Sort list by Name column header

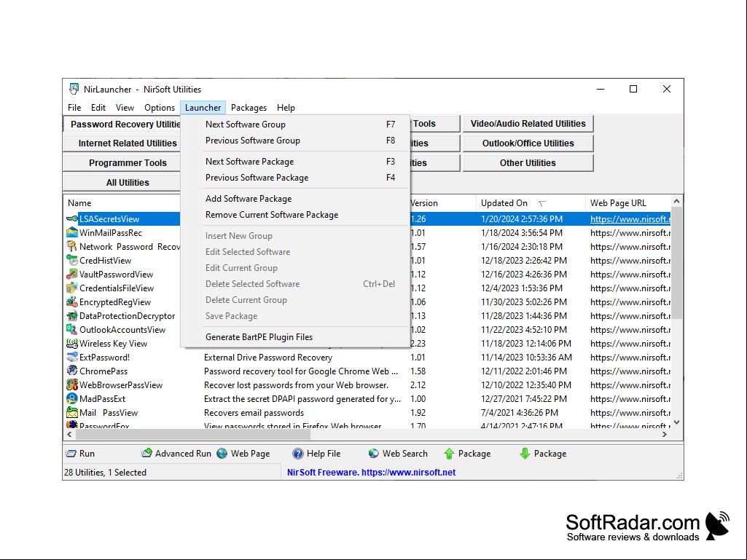[122, 203]
